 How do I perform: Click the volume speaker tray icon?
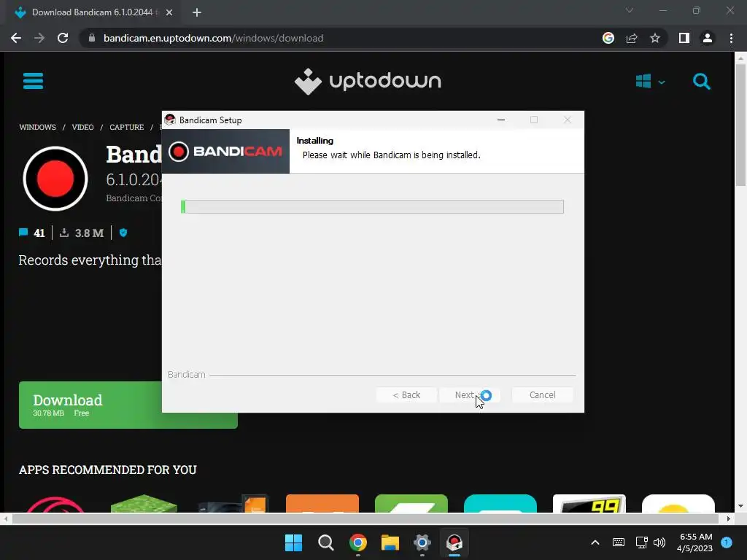(659, 542)
